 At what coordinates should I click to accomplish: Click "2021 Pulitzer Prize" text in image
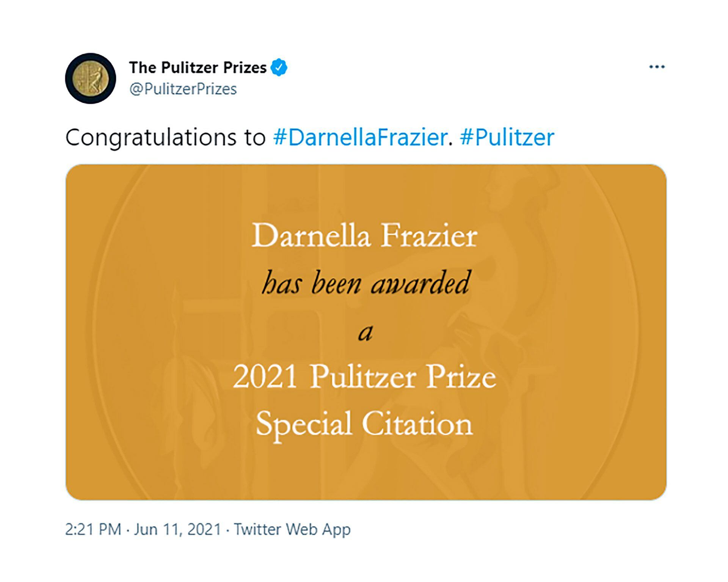click(x=364, y=377)
